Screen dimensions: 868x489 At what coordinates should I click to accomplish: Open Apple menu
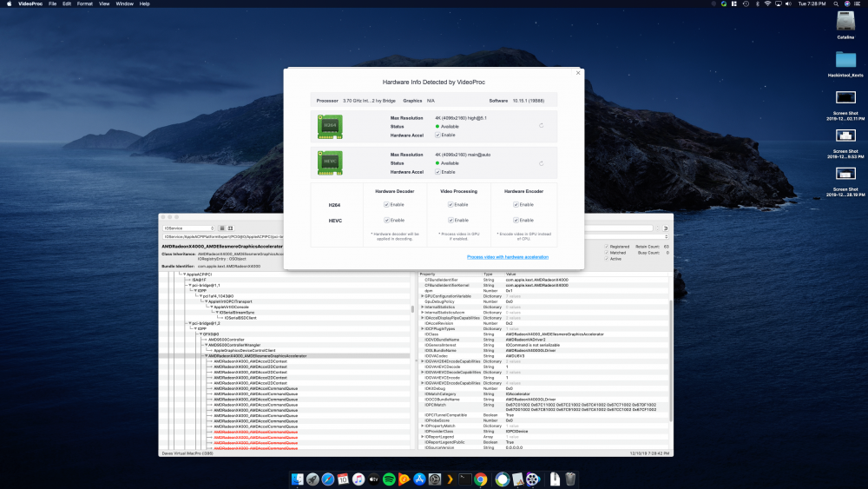(x=9, y=3)
